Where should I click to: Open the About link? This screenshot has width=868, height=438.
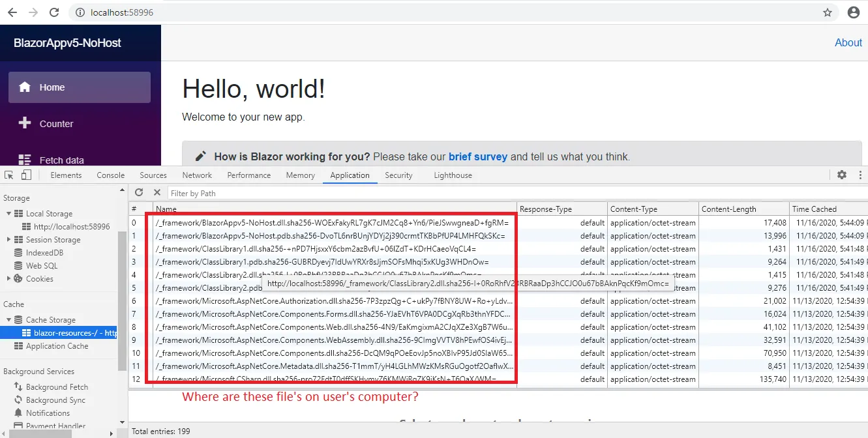tap(848, 42)
